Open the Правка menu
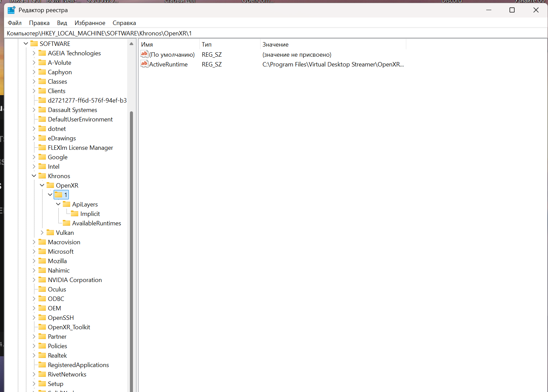Image resolution: width=548 pixels, height=392 pixels. pos(39,23)
